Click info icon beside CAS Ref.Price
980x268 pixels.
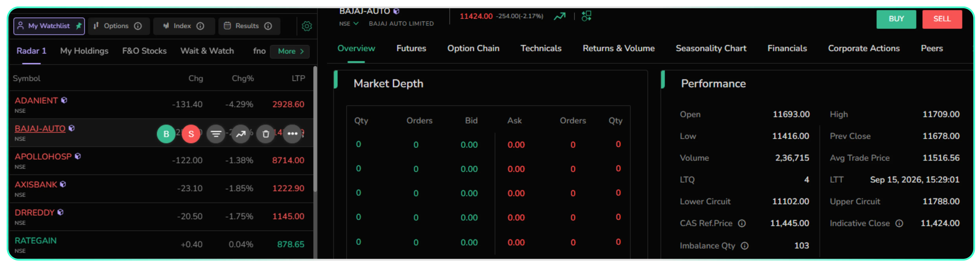click(x=742, y=223)
